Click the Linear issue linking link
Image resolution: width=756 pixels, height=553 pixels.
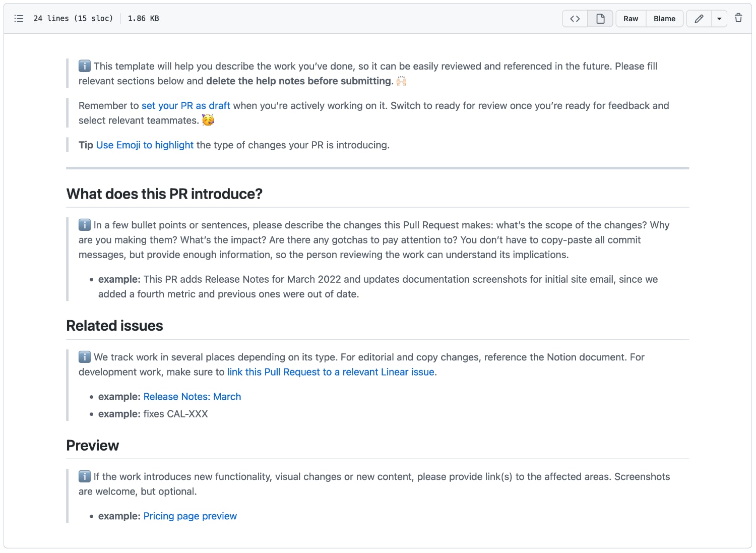click(331, 372)
